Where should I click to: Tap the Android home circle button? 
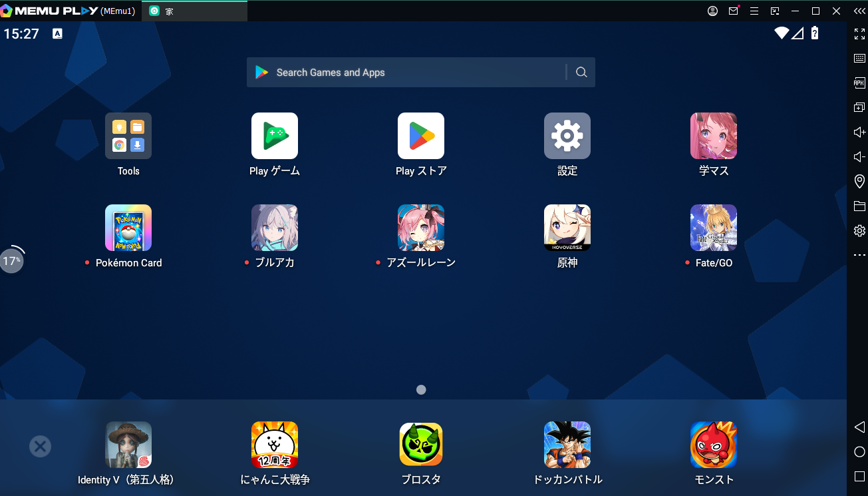tap(859, 451)
